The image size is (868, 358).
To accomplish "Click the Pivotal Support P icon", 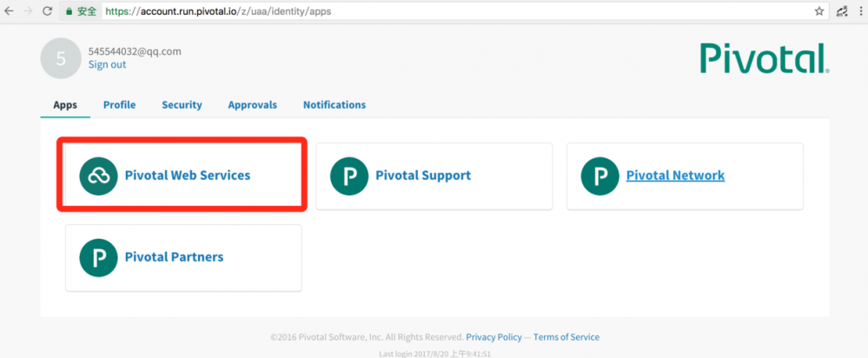I will 348,176.
